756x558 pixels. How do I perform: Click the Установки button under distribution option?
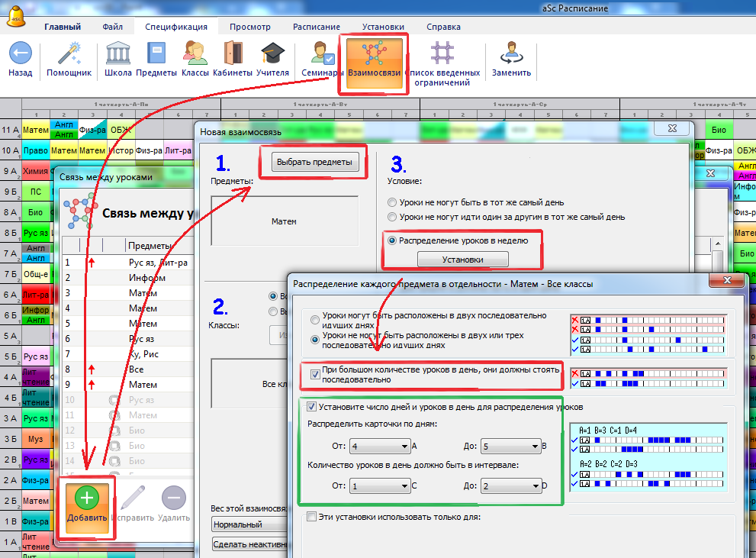click(463, 260)
